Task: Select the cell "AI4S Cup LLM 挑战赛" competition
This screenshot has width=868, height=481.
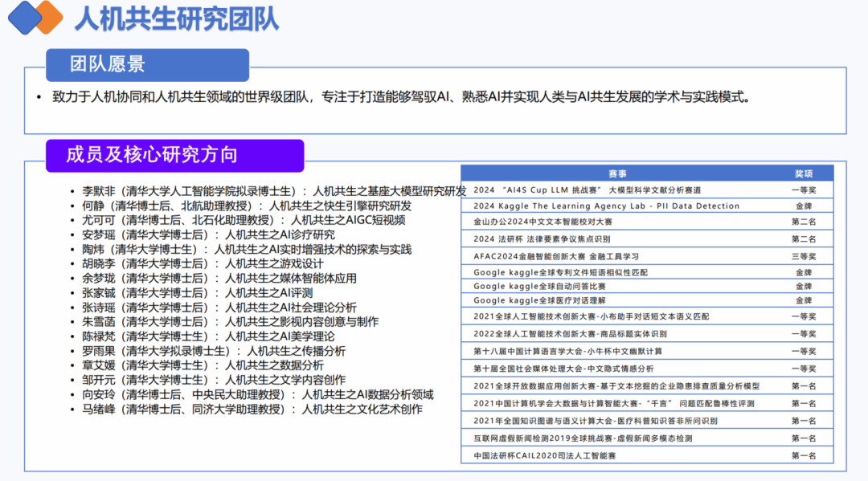Action: click(588, 190)
